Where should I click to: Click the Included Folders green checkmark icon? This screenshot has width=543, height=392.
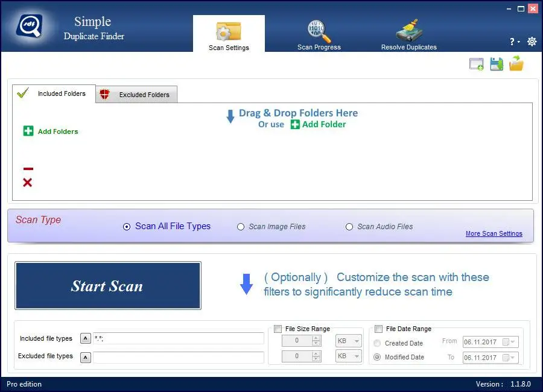23,92
